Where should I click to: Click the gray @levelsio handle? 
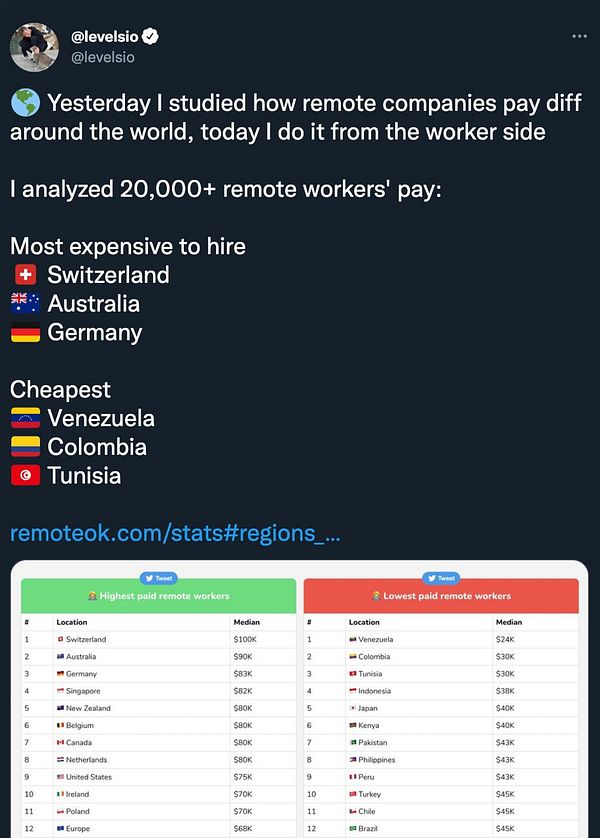[x=102, y=57]
